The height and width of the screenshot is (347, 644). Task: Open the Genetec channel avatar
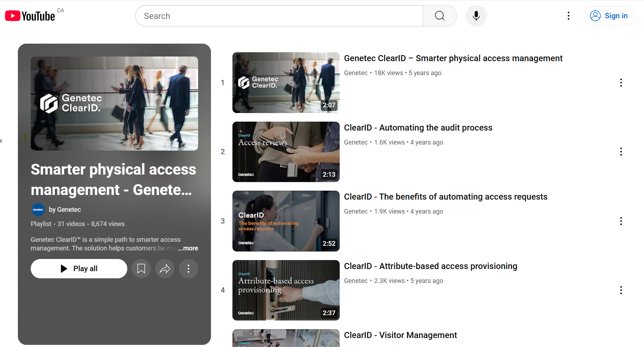click(38, 210)
